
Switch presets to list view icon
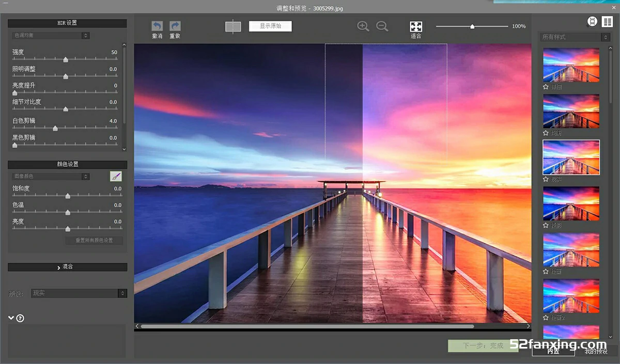coord(607,21)
